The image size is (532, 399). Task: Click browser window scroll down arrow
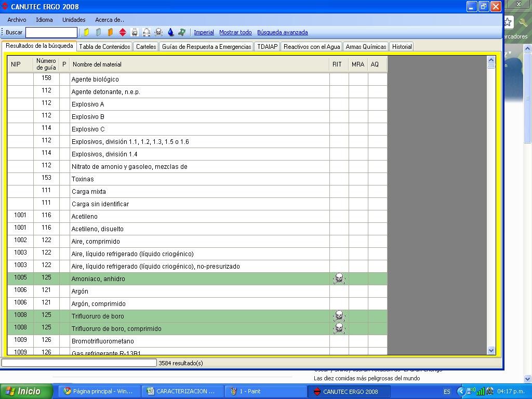click(x=528, y=379)
